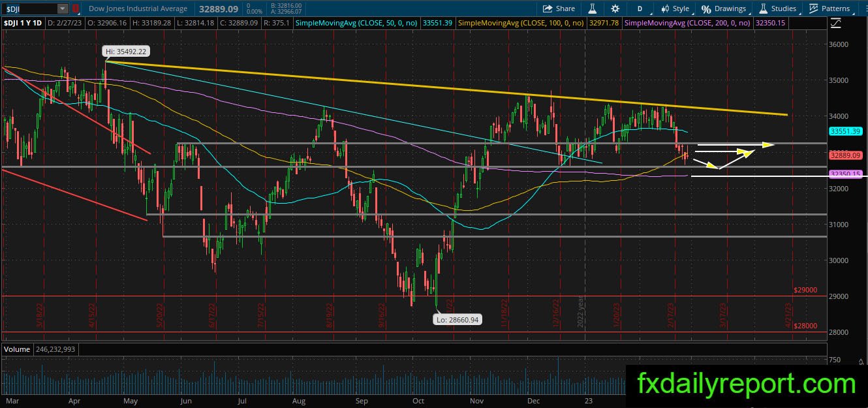Open the D timeframe selector

(640, 8)
